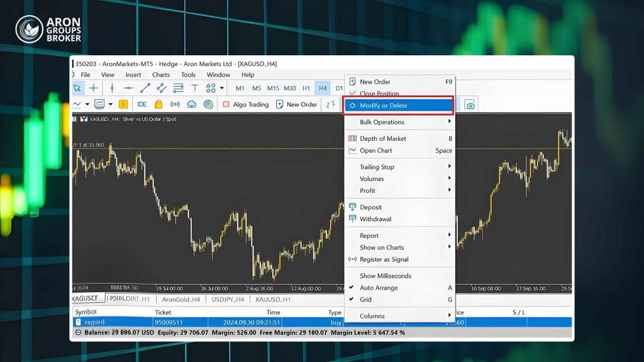644x362 pixels.
Task: Open the Signals broadcast icon
Action: [x=175, y=104]
